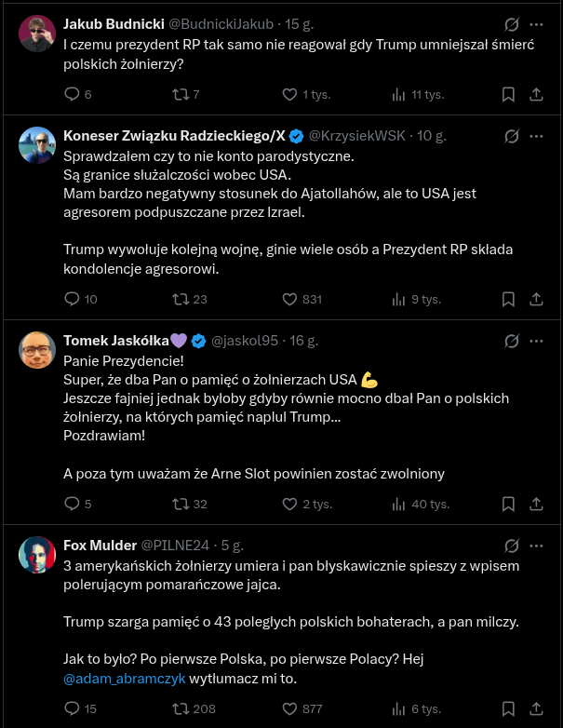Bookmark Tomek Jaskółka's post
Image resolution: width=563 pixels, height=728 pixels.
508,504
